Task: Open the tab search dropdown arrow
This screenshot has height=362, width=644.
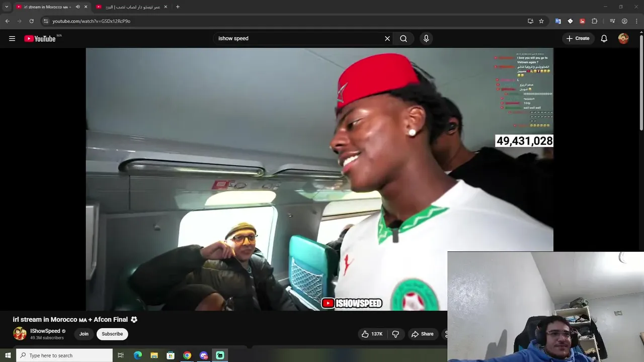Action: tap(7, 7)
